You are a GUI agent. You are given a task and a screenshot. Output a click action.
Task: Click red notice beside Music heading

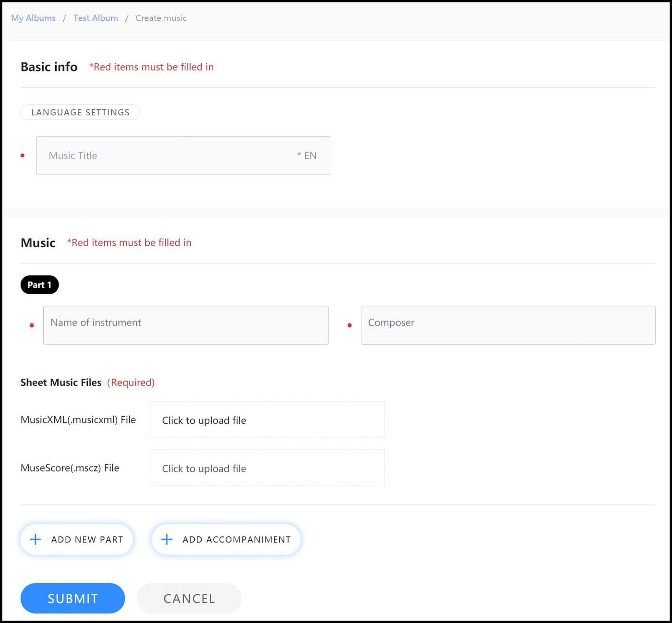coord(129,242)
